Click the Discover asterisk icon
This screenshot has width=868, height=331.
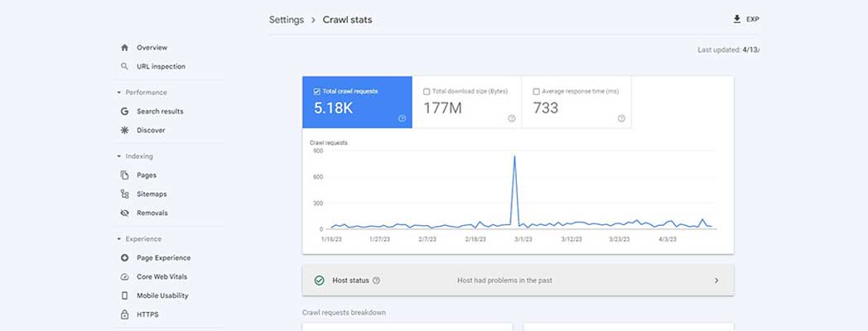pyautogui.click(x=124, y=130)
